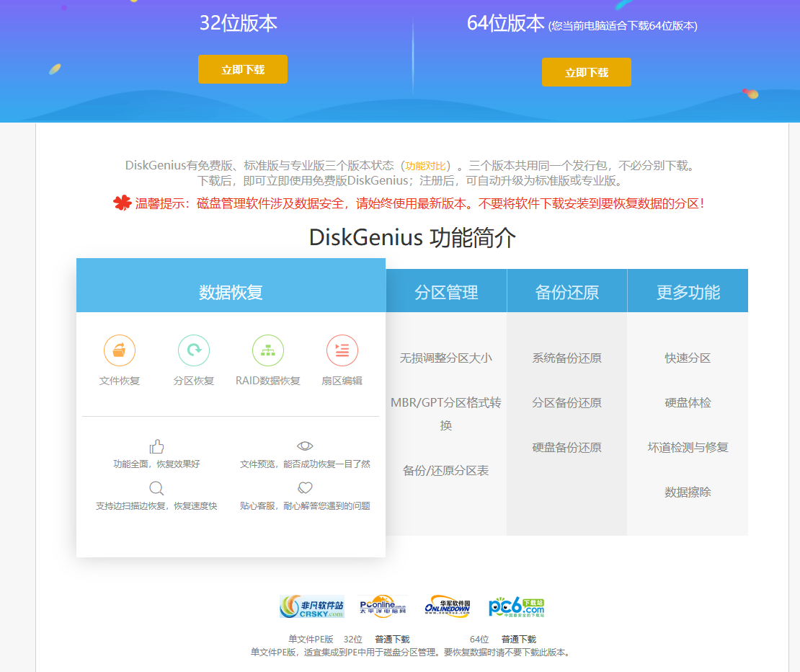Click the green 分区恢复 icon
The image size is (800, 672).
pyautogui.click(x=194, y=350)
